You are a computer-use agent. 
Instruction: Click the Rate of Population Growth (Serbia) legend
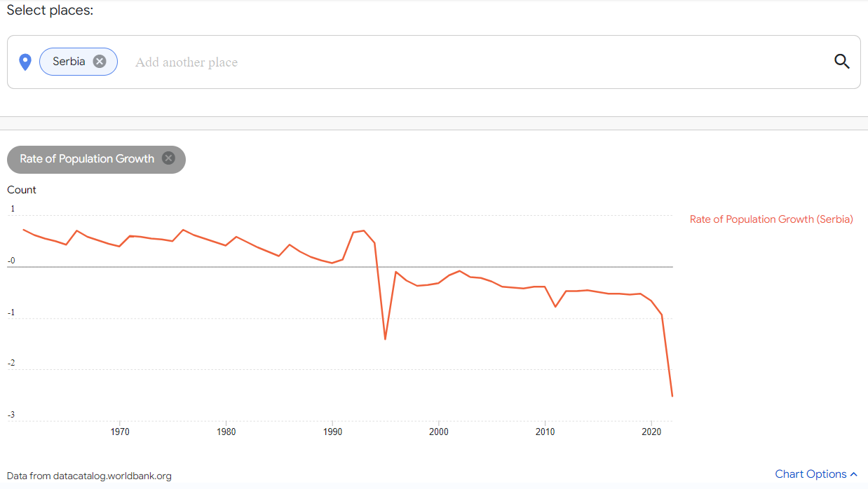pos(771,219)
